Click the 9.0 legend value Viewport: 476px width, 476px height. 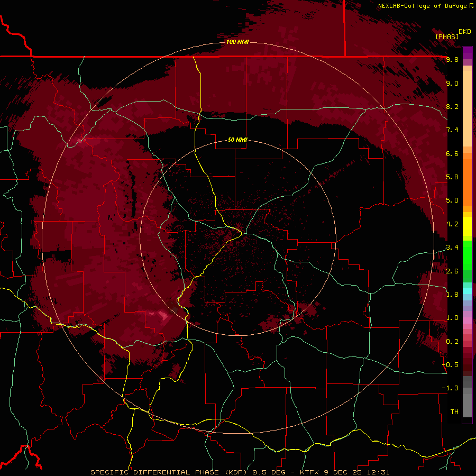tap(452, 83)
